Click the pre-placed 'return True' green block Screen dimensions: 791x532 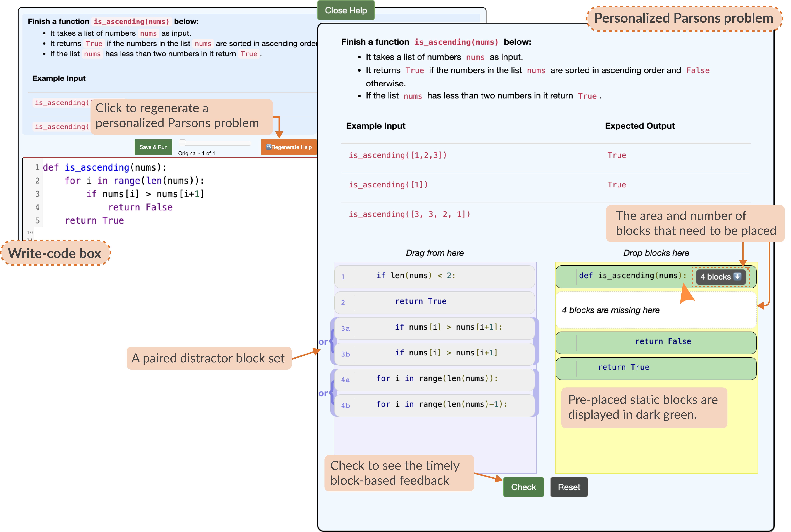pyautogui.click(x=656, y=368)
